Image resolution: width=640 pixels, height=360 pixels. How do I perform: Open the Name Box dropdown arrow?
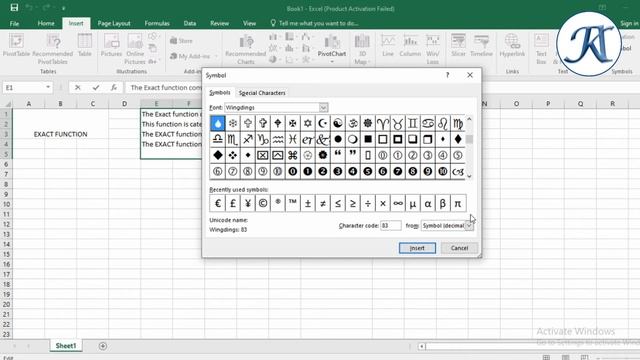pos(48,87)
